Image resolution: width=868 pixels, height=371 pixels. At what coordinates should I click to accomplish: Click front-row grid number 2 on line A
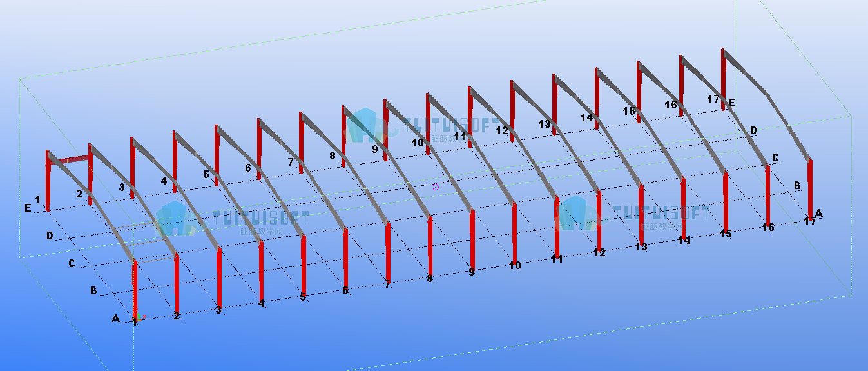click(x=177, y=316)
